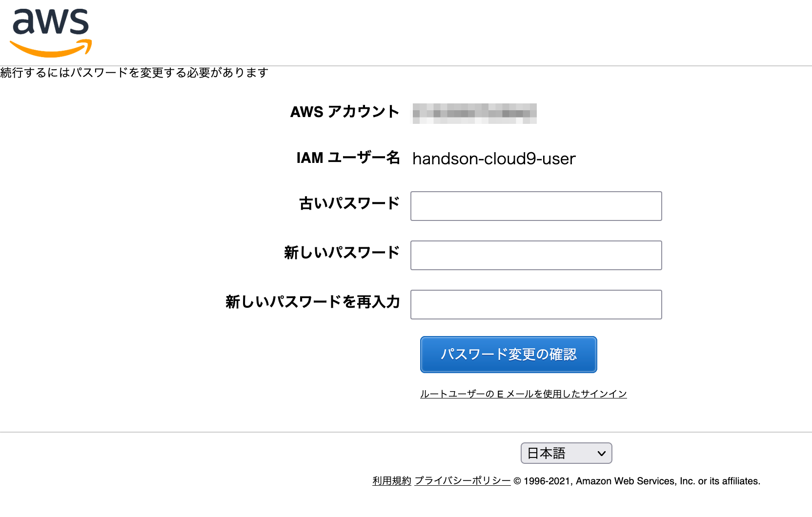
Task: Follow the プライバシーポリシー footer link
Action: click(x=462, y=481)
